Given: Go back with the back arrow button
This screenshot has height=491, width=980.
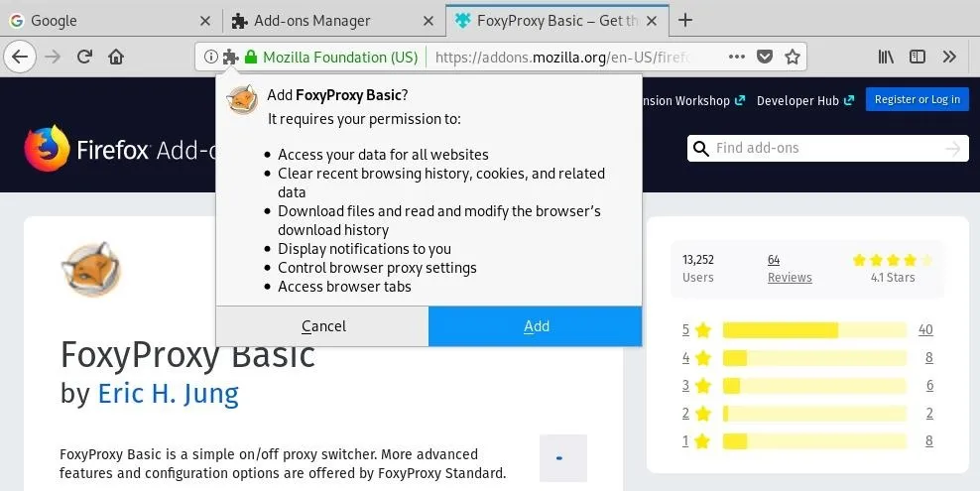Looking at the screenshot, I should pyautogui.click(x=20, y=57).
